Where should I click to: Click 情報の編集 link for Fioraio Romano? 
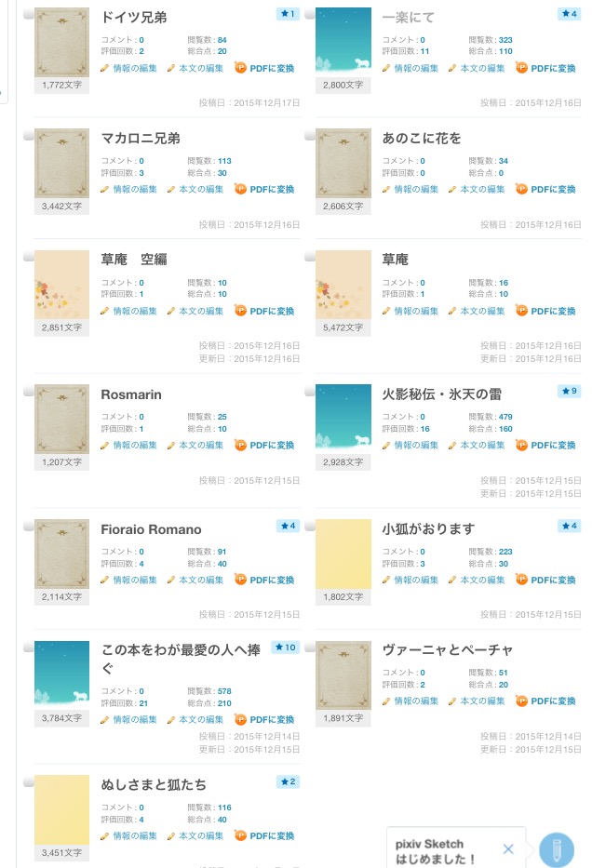point(135,581)
